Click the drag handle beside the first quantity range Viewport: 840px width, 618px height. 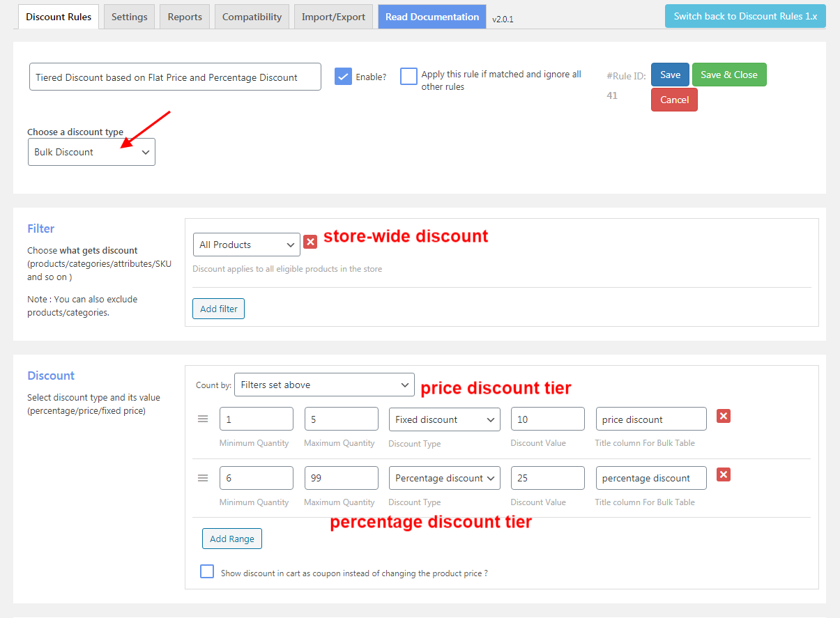point(203,419)
